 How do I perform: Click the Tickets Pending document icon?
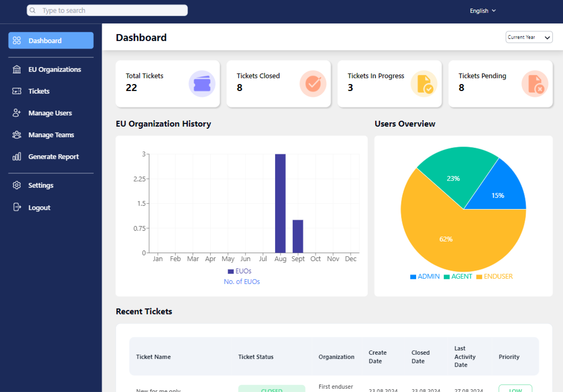(535, 84)
